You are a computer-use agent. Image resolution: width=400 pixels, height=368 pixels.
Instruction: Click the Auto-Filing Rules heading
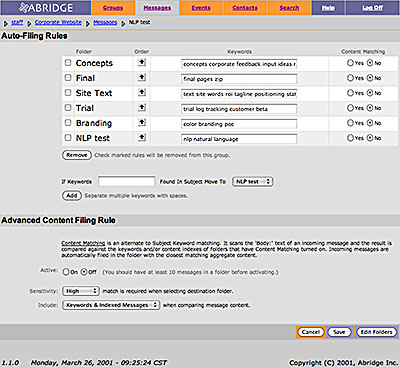pyautogui.click(x=34, y=36)
